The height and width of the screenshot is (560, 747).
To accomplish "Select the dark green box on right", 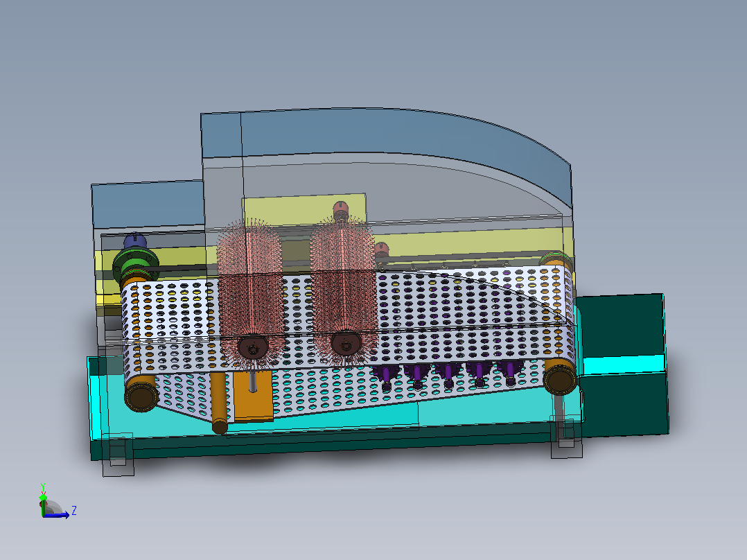I will (622, 365).
